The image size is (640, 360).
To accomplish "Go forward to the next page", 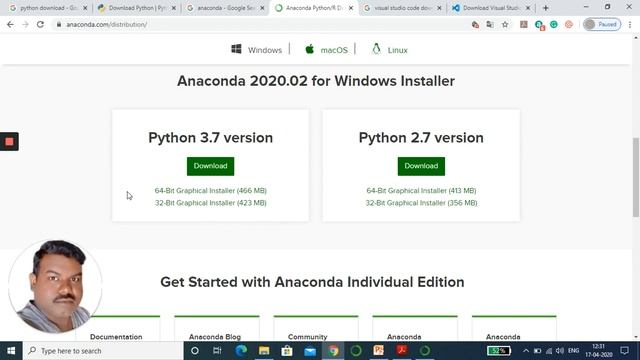I will coord(25,24).
